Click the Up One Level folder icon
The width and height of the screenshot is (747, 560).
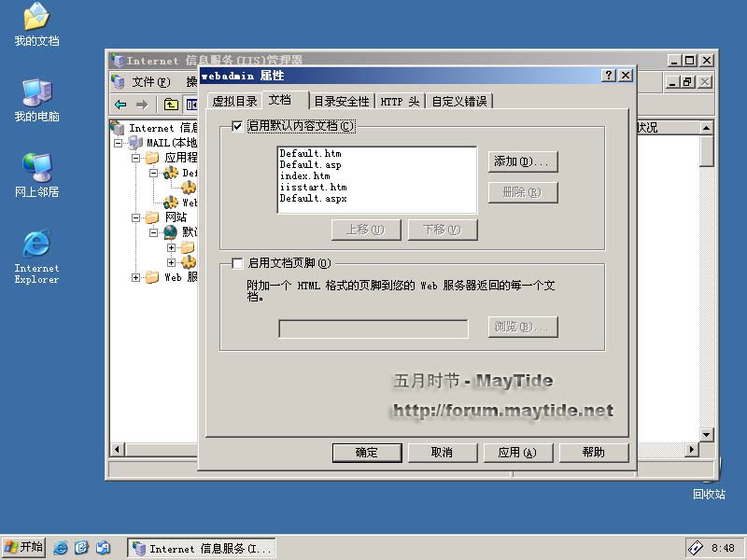coord(171,105)
